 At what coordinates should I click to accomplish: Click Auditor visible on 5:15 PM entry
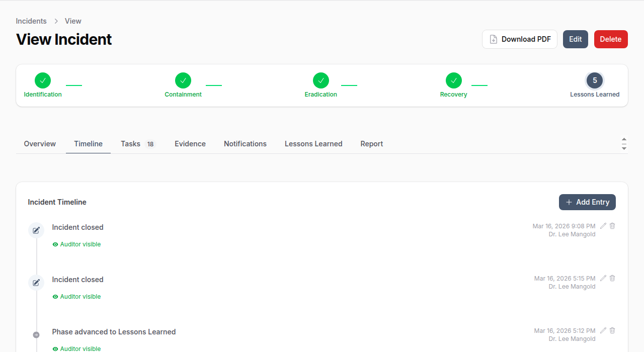(76, 297)
